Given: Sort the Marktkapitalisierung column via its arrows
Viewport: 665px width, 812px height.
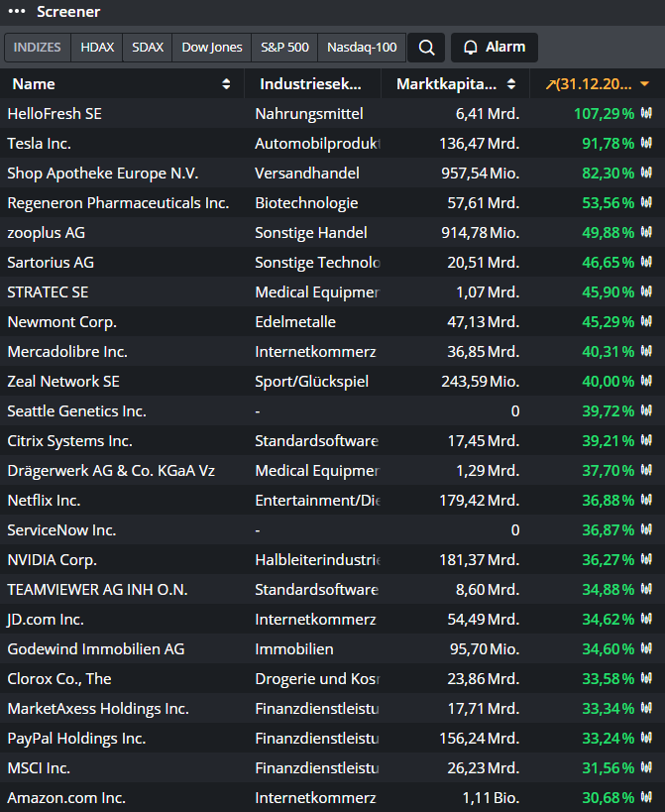Looking at the screenshot, I should (x=510, y=84).
